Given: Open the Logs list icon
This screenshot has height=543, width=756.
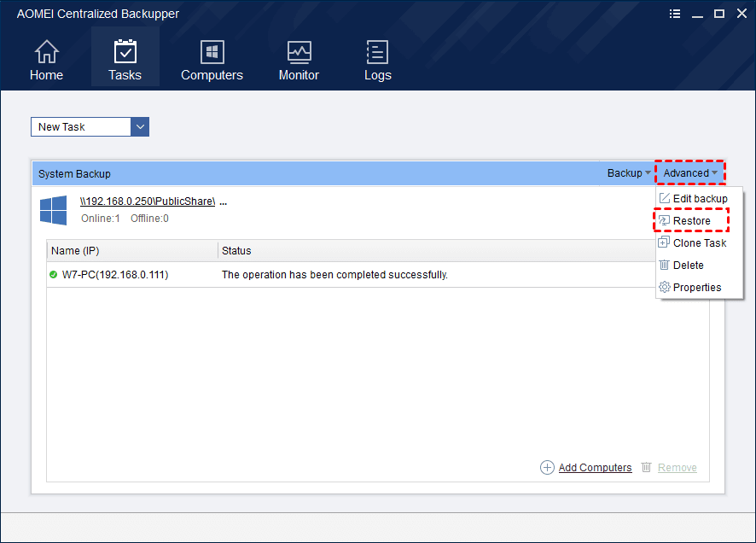Looking at the screenshot, I should 377,51.
